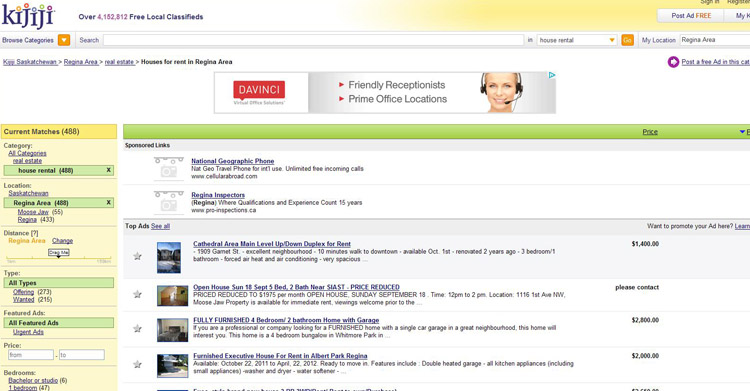This screenshot has width=750, height=391.
Task: Click the orange Go search button
Action: [x=627, y=40]
